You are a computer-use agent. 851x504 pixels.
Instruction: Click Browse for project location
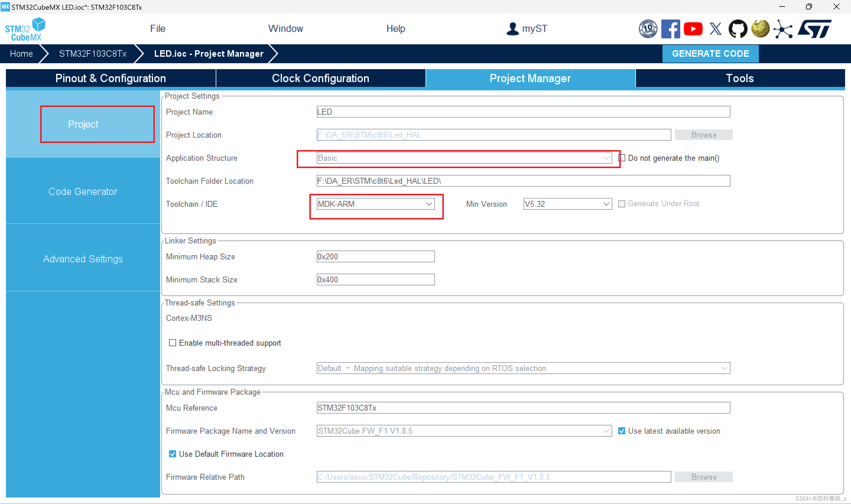pos(703,134)
